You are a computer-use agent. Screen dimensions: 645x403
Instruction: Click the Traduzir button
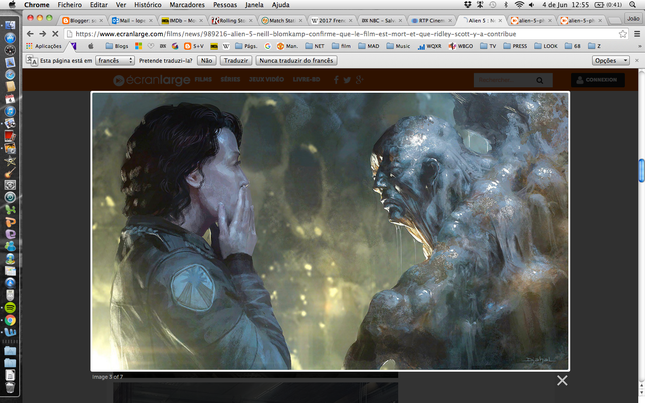(x=236, y=60)
